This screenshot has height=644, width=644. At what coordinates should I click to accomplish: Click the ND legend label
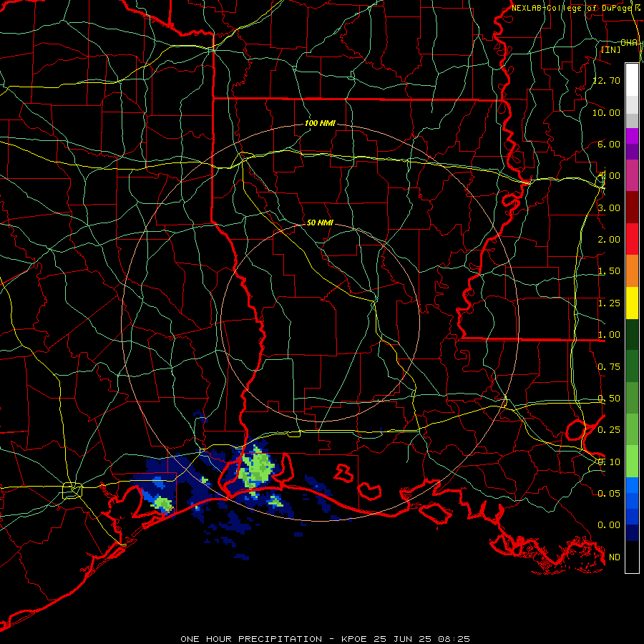click(615, 557)
